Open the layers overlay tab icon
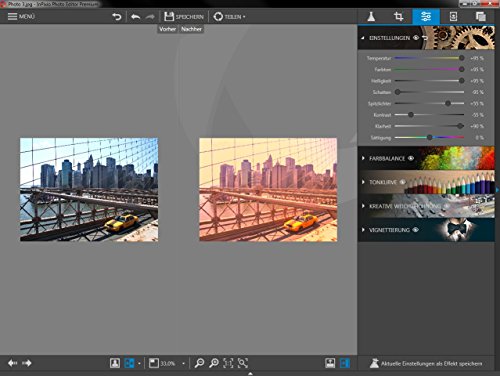The image size is (500, 376). point(480,16)
